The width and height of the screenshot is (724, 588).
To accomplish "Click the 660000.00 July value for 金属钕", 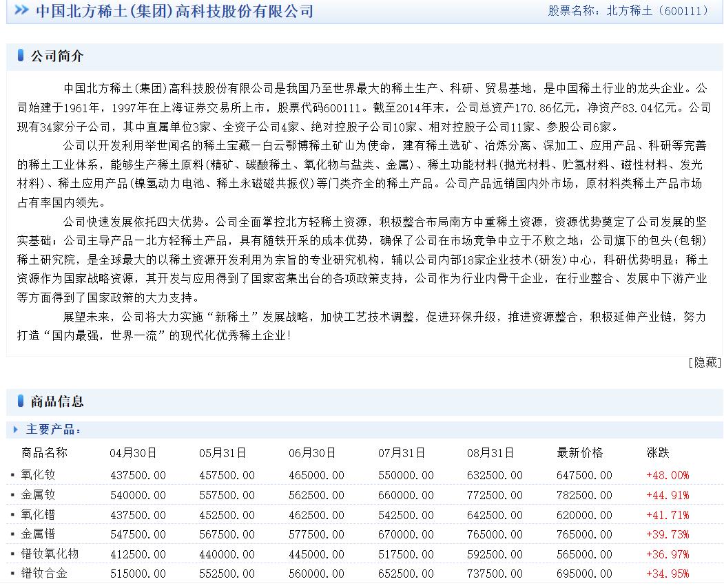I will pyautogui.click(x=406, y=495).
